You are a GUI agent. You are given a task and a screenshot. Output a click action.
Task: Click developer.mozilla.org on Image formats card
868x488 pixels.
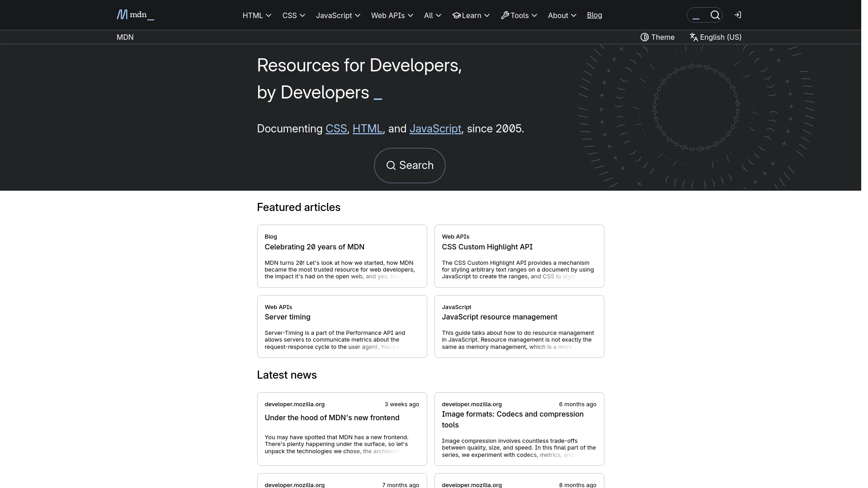472,404
